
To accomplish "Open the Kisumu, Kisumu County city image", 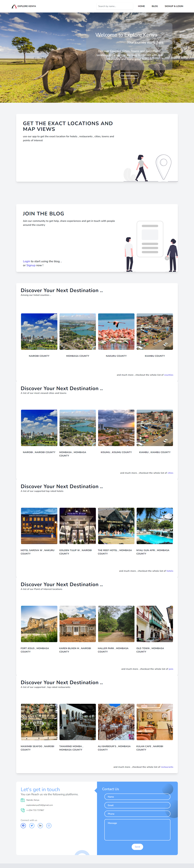I will 116,428.
